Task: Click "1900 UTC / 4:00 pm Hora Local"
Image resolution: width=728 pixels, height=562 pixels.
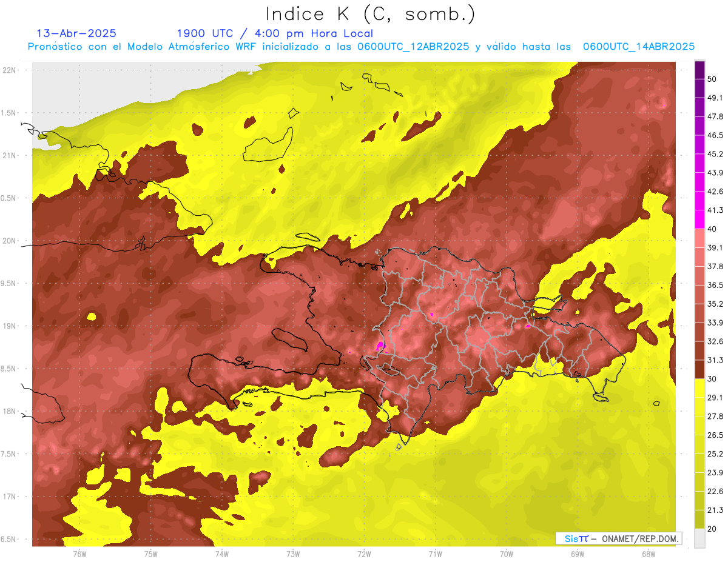Action: coord(275,34)
